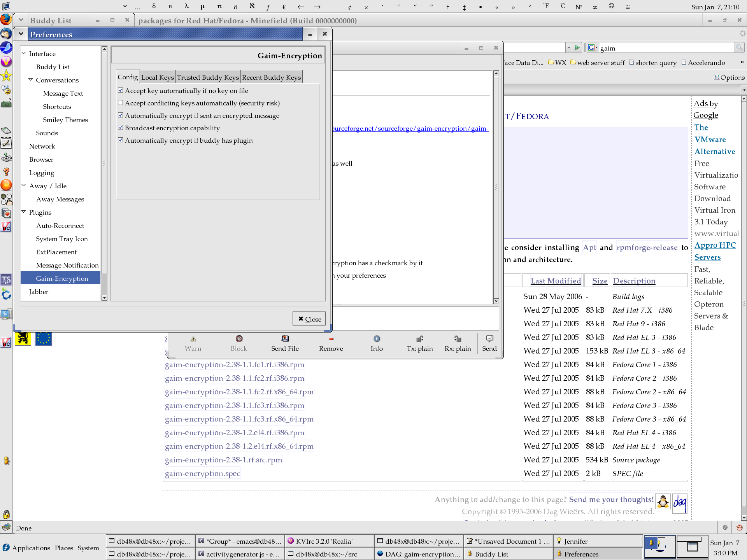Switch to the Trusted Buddy Keys tab
The width and height of the screenshot is (747, 560).
[x=208, y=77]
